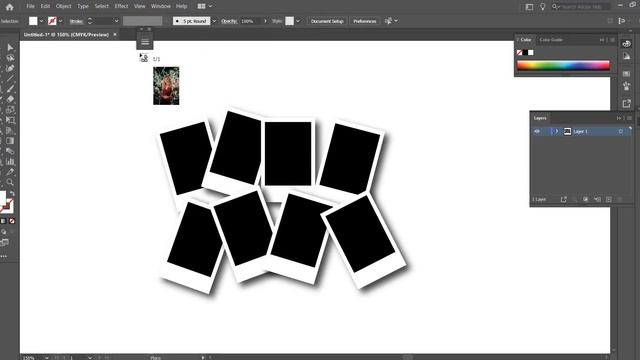This screenshot has height=360, width=640.
Task: Click the 5 pt. Round brush field
Action: pyautogui.click(x=191, y=21)
